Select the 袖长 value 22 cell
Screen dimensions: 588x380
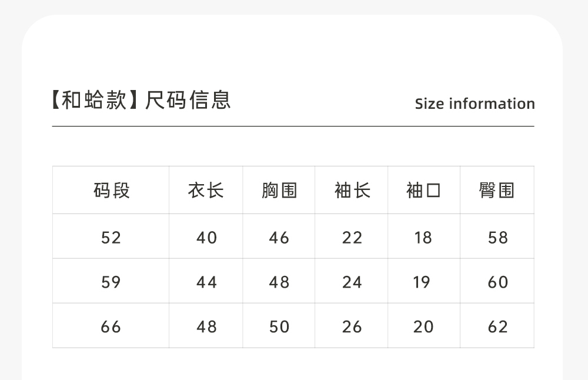coord(352,238)
